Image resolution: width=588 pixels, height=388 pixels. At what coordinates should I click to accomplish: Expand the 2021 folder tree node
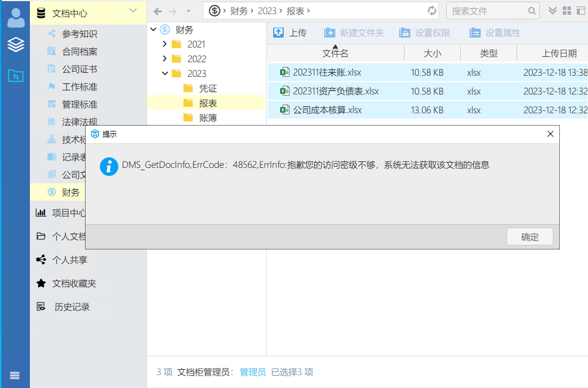pyautogui.click(x=165, y=44)
